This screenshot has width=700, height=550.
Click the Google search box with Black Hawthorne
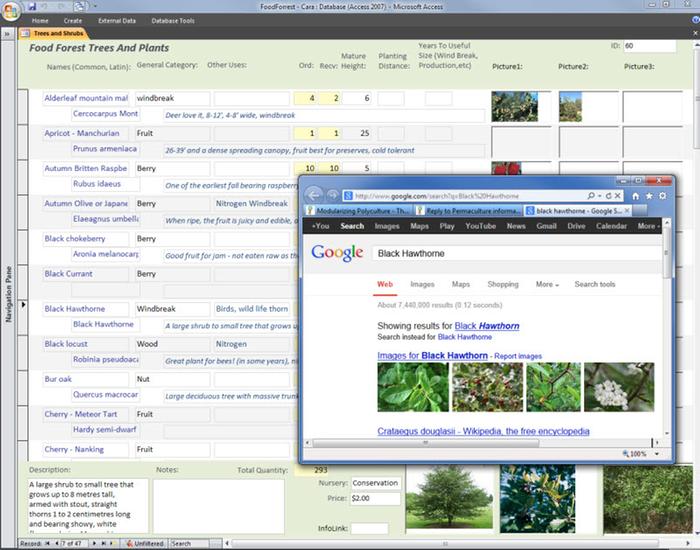click(515, 254)
